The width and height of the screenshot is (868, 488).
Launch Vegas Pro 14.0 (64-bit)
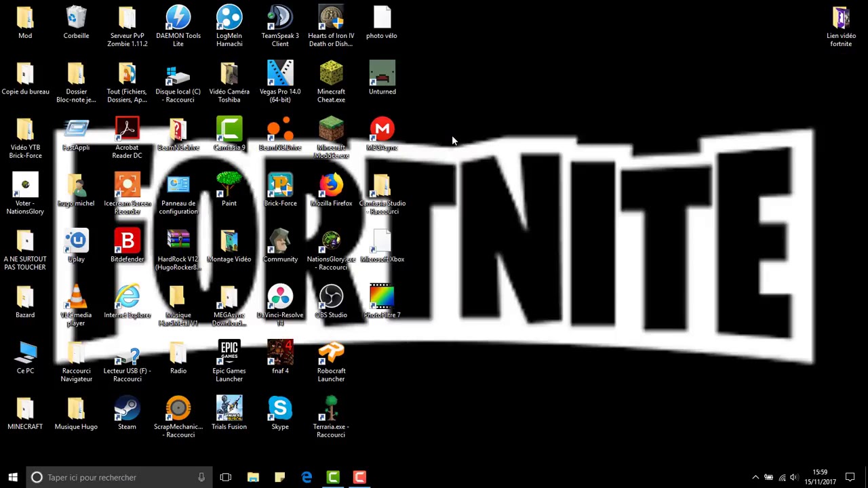[280, 81]
